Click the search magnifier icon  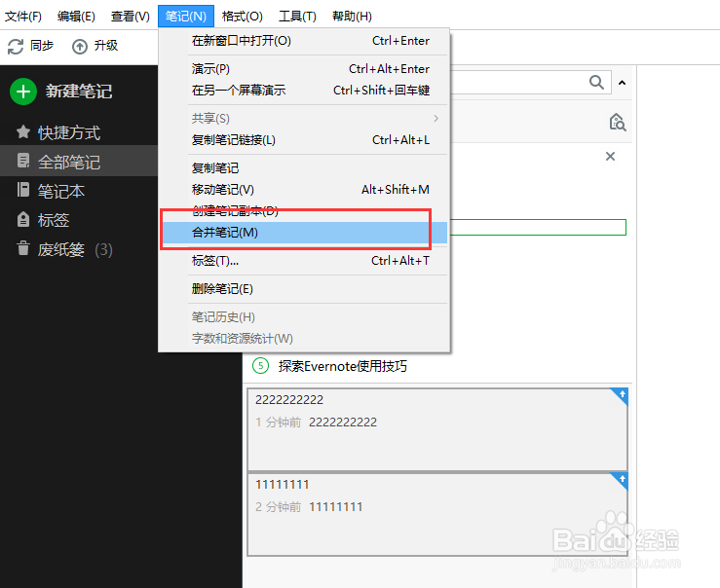(596, 83)
